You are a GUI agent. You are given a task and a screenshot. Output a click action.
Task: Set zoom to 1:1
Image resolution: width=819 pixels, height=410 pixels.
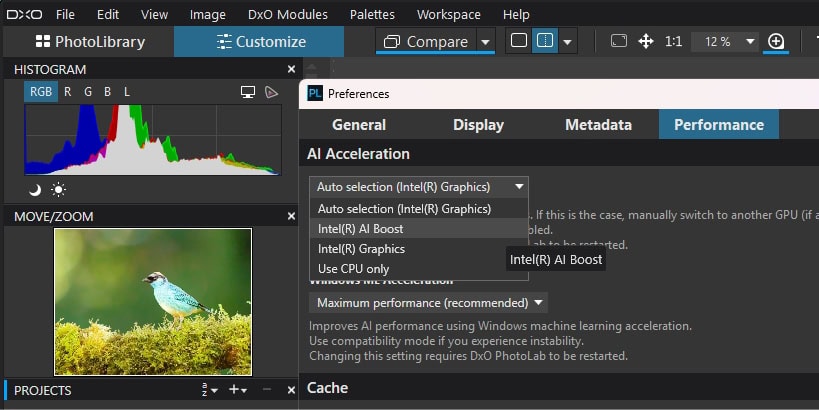673,41
